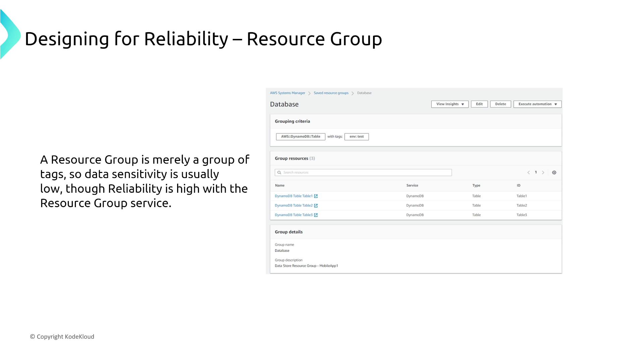Open external link icon for Table1
Viewport: 644px width, 362px height.
(x=316, y=196)
